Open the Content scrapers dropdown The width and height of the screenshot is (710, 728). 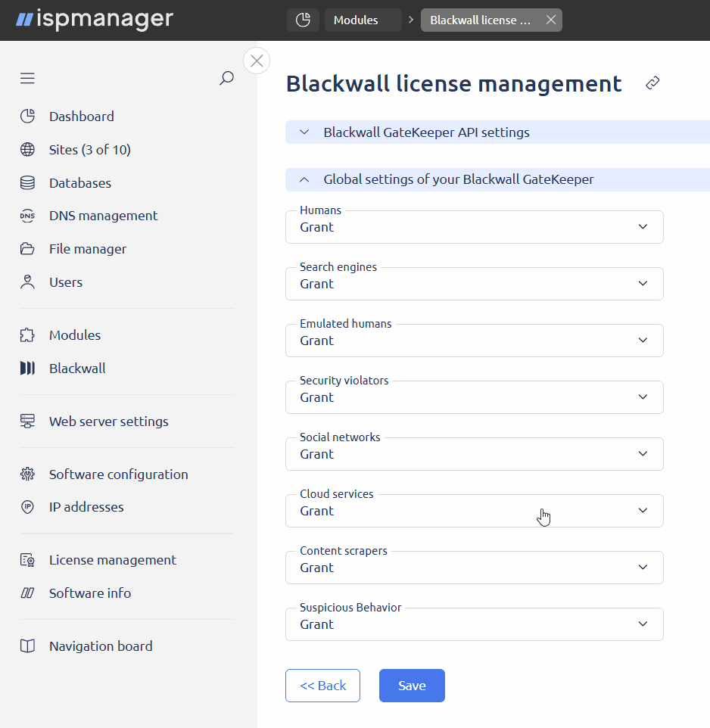pyautogui.click(x=474, y=568)
